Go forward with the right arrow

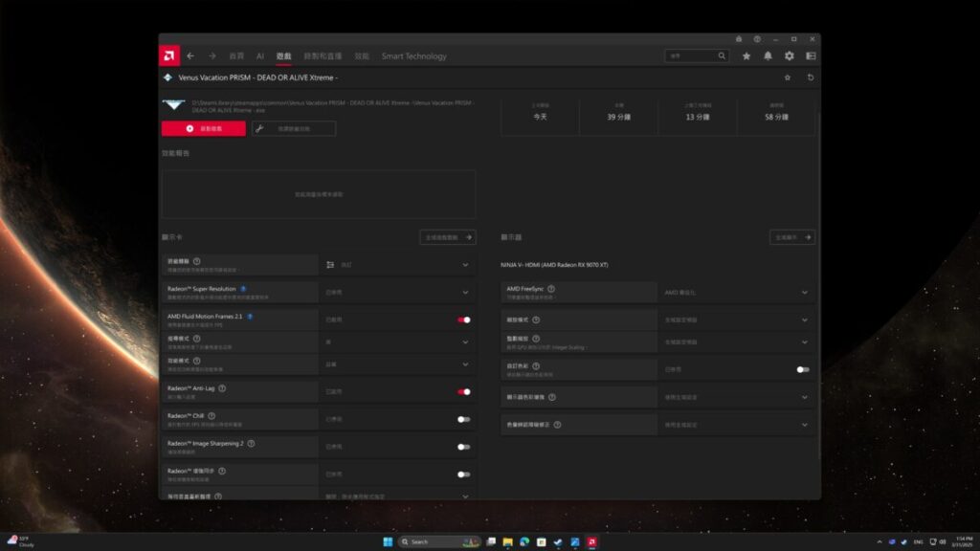[212, 56]
